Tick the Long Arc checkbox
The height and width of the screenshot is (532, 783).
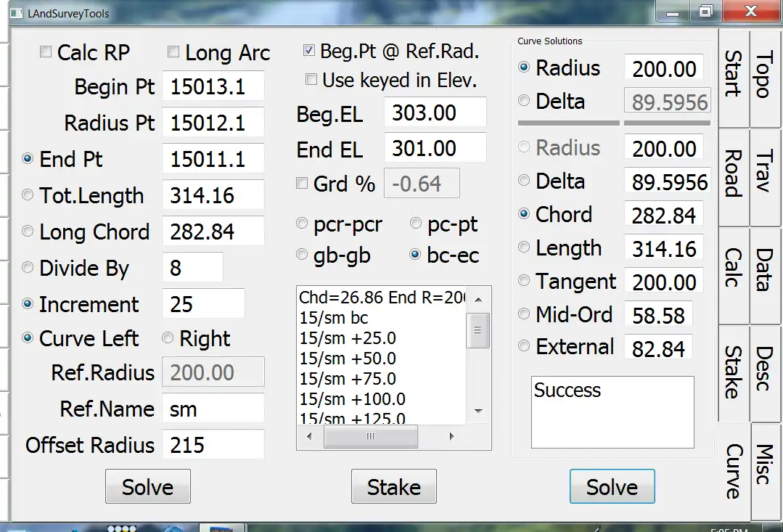tap(173, 52)
